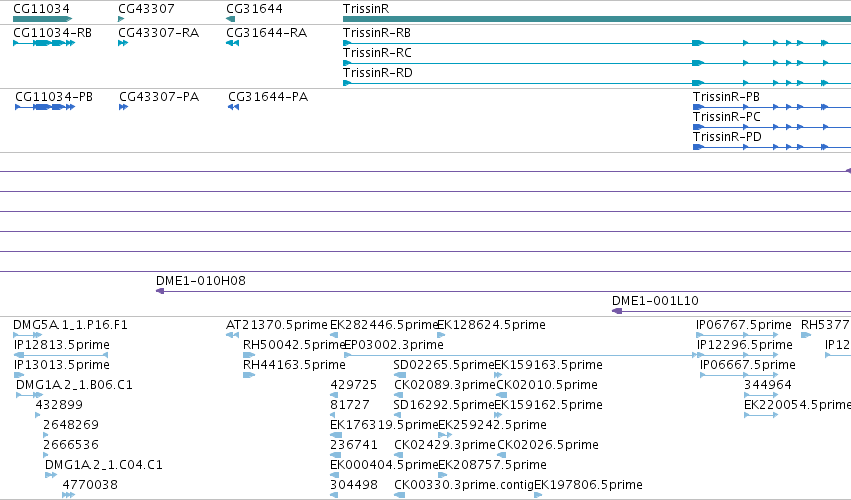Select the CG11034 gene bar glyph
Image resolution: width=851 pixels, height=500 pixels.
click(x=42, y=19)
